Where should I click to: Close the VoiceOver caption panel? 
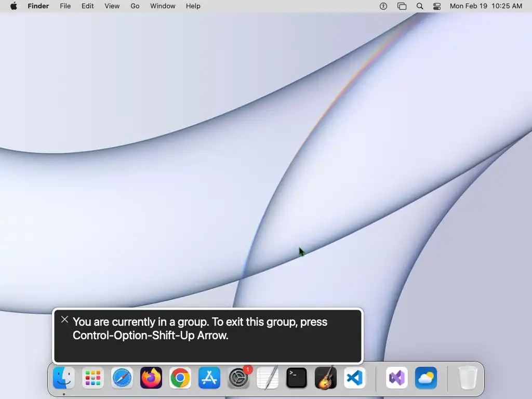[64, 320]
